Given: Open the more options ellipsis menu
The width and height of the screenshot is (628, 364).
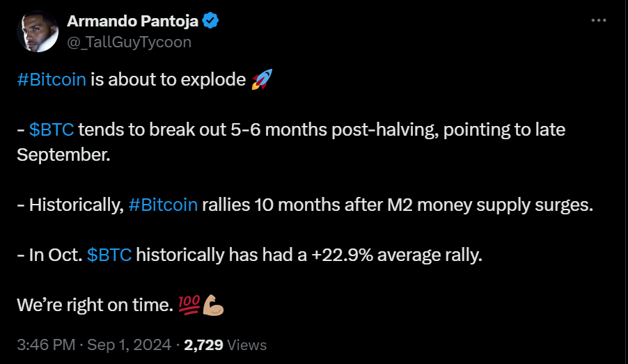Looking at the screenshot, I should point(599,21).
